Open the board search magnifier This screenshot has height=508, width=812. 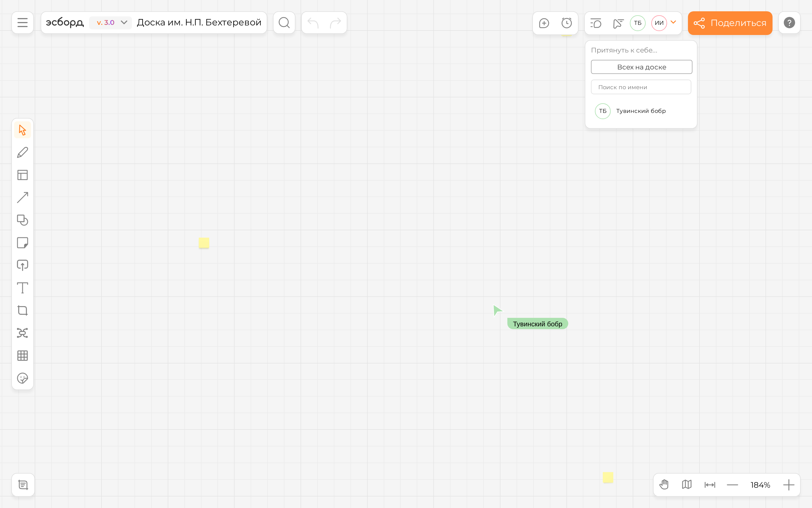(284, 23)
